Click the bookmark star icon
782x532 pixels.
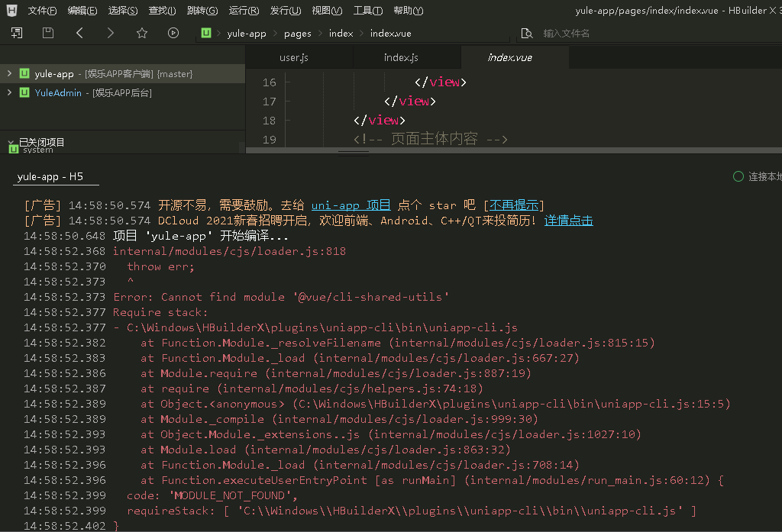point(142,33)
